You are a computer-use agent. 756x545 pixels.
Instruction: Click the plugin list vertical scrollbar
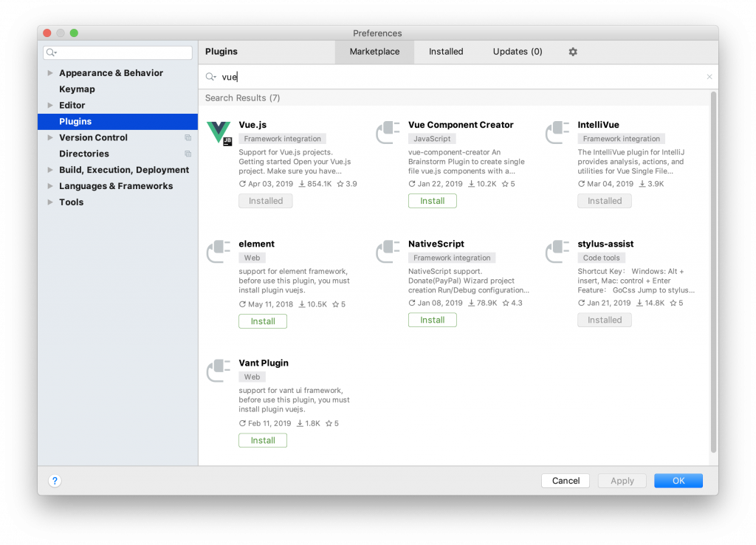(x=714, y=272)
